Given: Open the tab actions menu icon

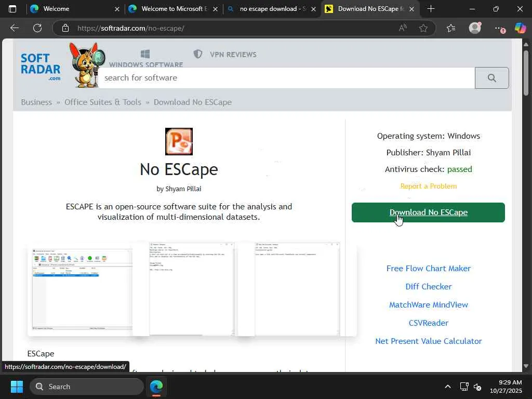Looking at the screenshot, I should (x=12, y=9).
